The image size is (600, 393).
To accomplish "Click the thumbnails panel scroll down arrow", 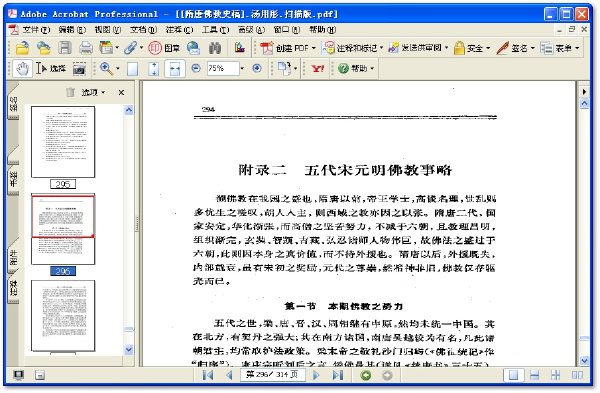I will tap(129, 349).
